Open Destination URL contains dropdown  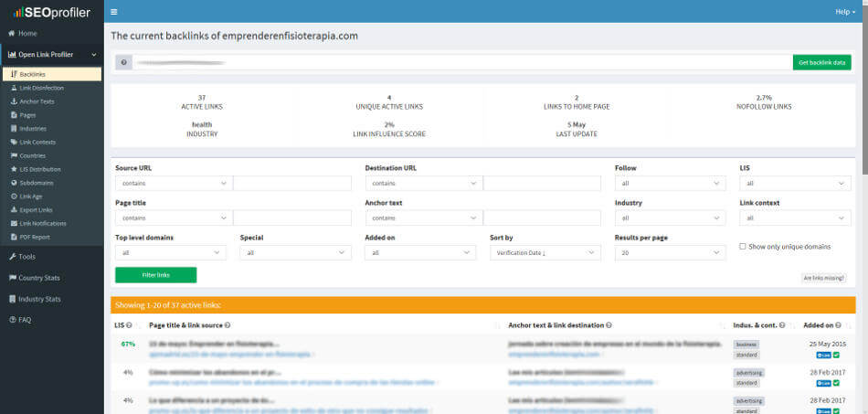pyautogui.click(x=423, y=183)
